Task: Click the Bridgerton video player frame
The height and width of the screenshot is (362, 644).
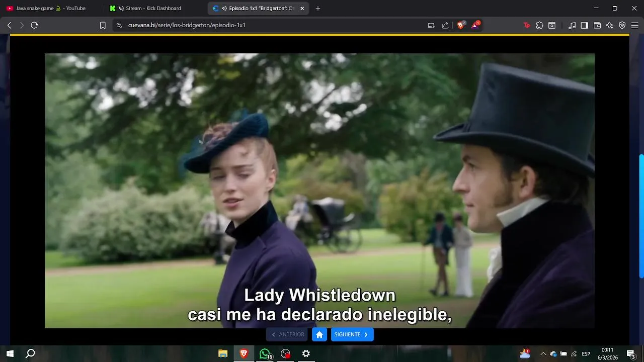Action: tap(319, 191)
